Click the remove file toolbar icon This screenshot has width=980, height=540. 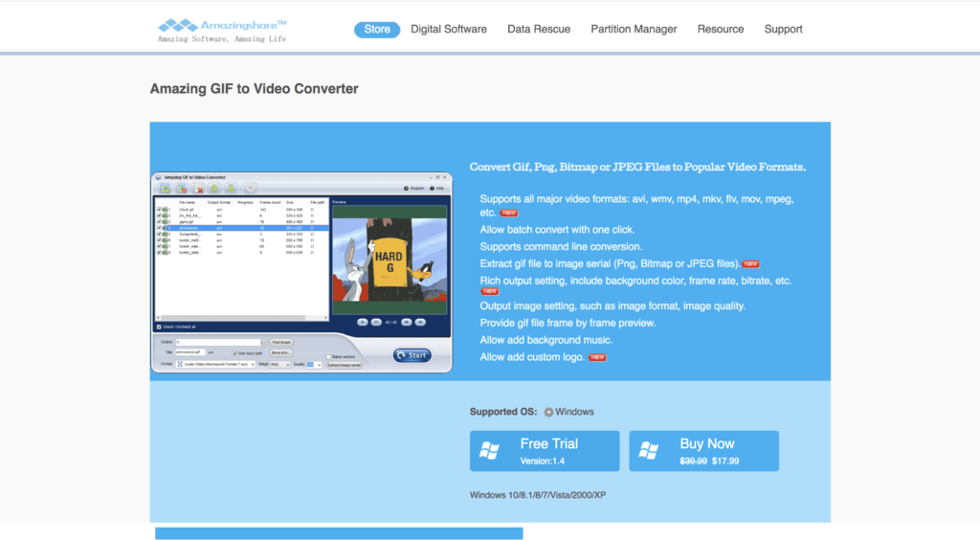point(181,188)
